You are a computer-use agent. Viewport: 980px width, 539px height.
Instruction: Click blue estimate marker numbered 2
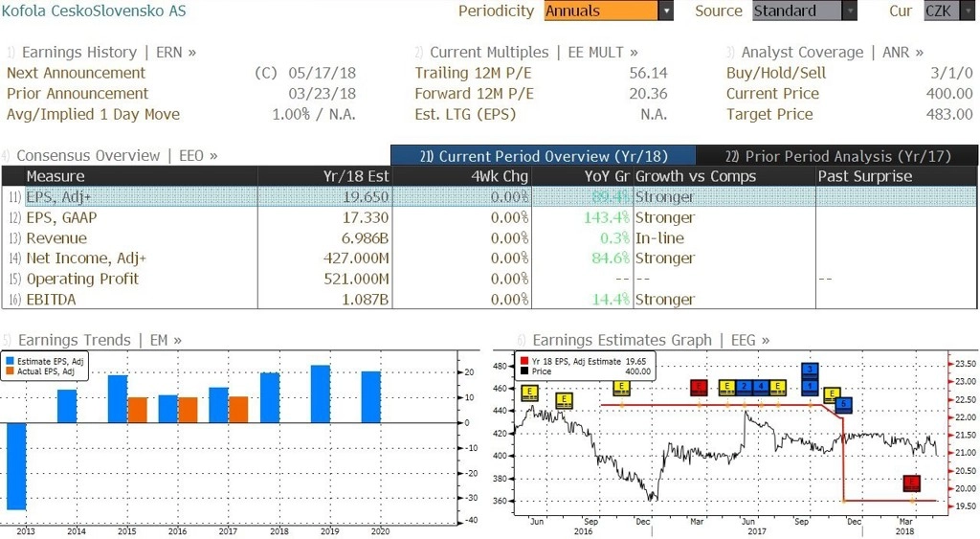pyautogui.click(x=744, y=388)
